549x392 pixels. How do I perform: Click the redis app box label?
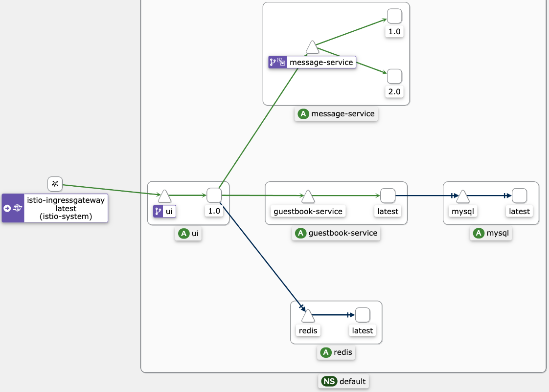point(336,352)
